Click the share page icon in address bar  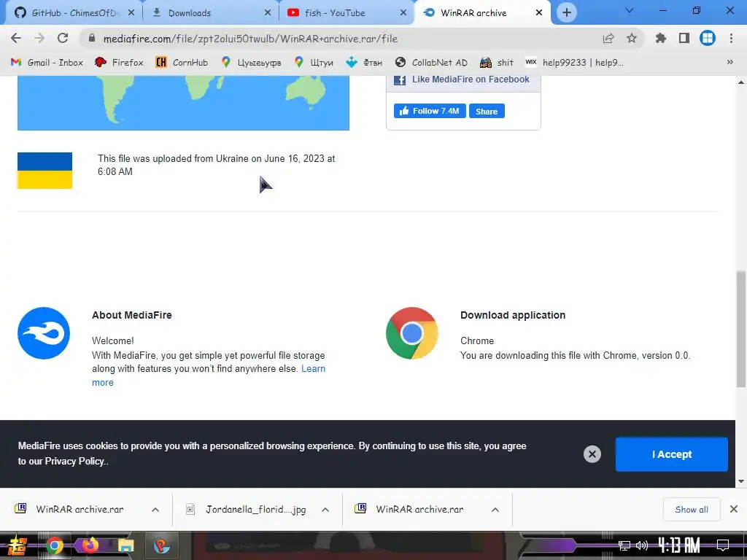(608, 38)
